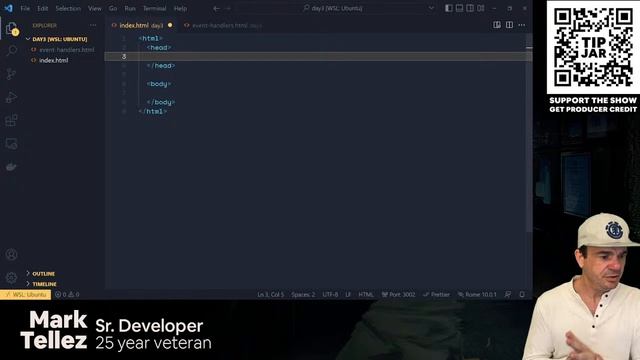Open the customize layout icon
The width and height of the screenshot is (640, 360).
coord(481,8)
